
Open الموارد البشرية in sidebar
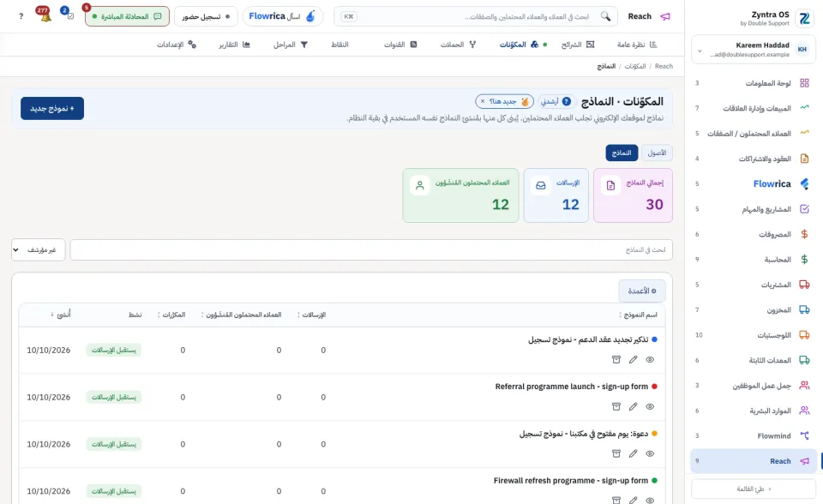click(753, 411)
